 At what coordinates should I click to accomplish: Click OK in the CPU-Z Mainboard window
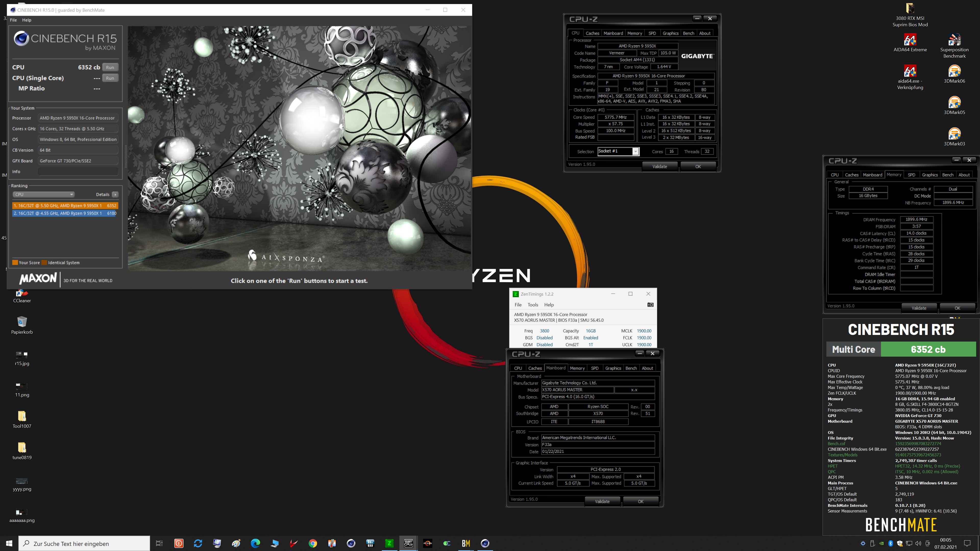[x=640, y=501]
